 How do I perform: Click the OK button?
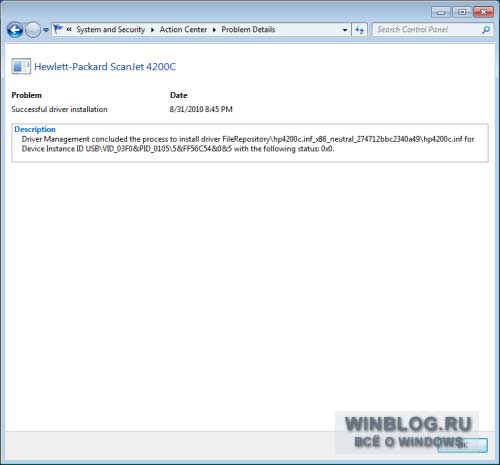click(463, 445)
